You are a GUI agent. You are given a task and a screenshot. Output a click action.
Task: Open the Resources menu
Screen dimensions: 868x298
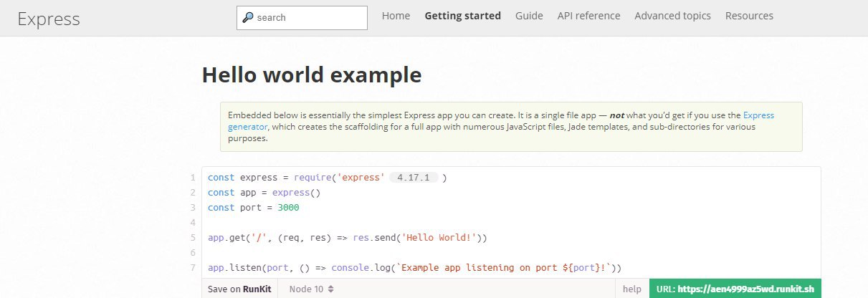coord(749,16)
